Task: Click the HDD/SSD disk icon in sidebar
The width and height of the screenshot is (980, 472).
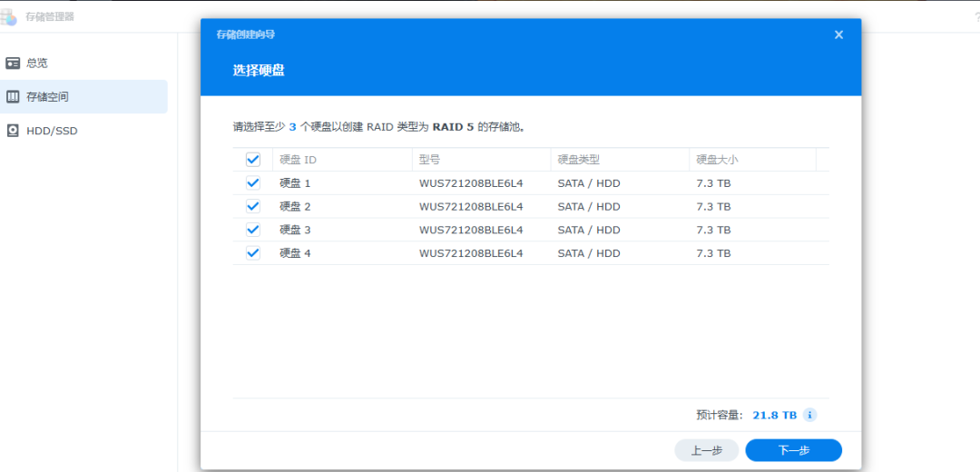Action: pos(13,131)
